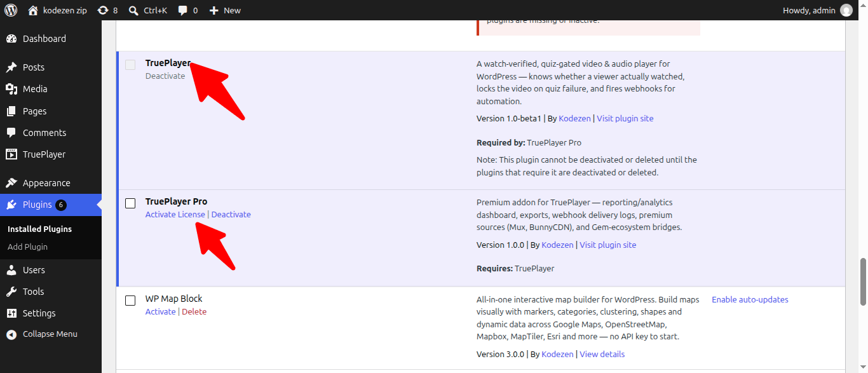Deactivate TruePlayer Pro
This screenshot has width=868, height=373.
231,214
